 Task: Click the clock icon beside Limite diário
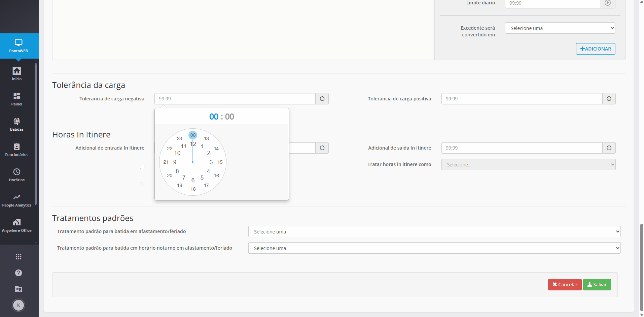(608, 3)
